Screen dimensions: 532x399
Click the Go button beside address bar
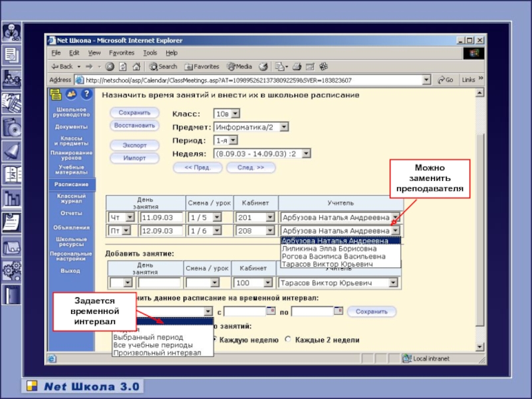click(445, 80)
